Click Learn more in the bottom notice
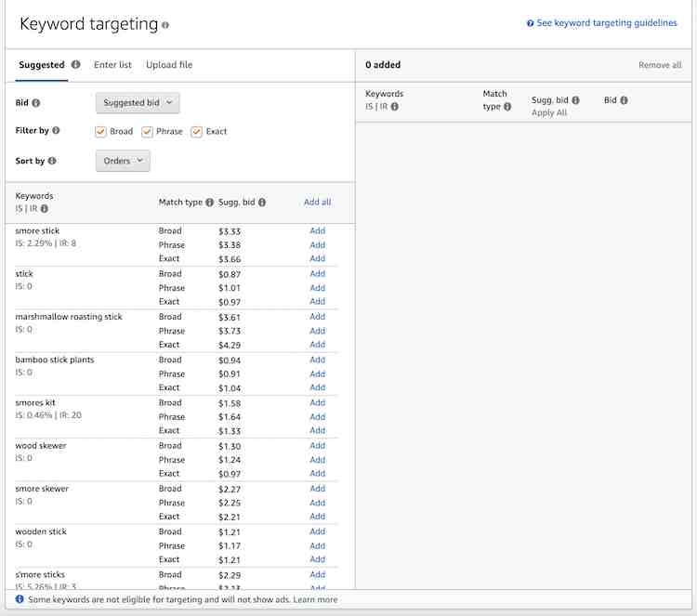This screenshot has width=697, height=616. (315, 599)
